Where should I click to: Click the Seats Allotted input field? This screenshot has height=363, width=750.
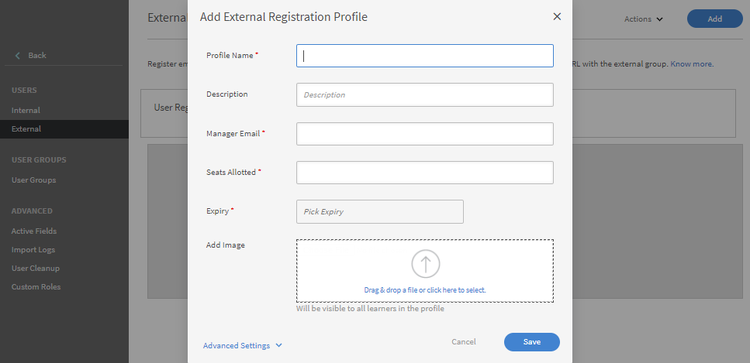[x=425, y=172]
